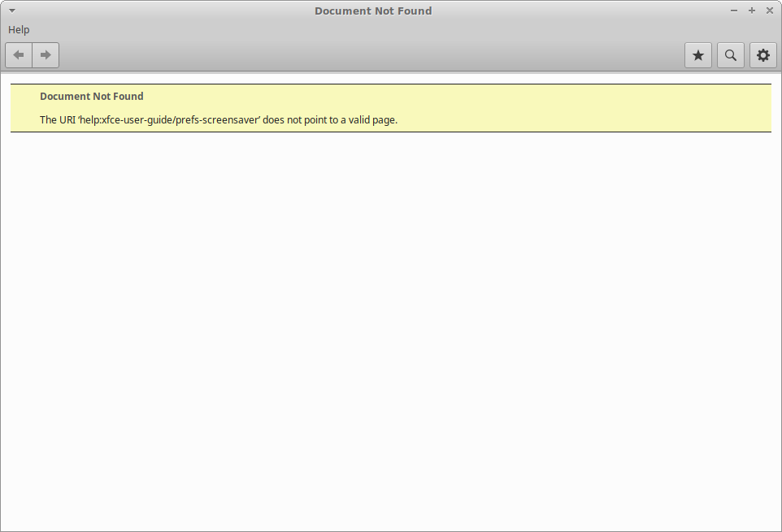
Task: Open the window menu arrow in title bar
Action: [x=12, y=11]
